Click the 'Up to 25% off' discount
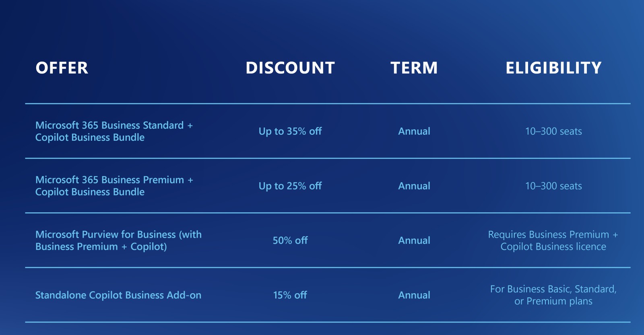 [x=290, y=186]
